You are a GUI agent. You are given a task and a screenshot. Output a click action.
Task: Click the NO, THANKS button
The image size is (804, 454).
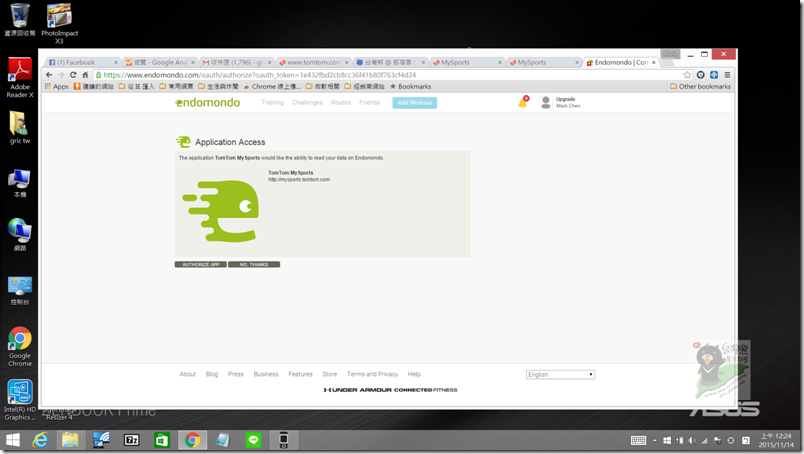(x=254, y=264)
